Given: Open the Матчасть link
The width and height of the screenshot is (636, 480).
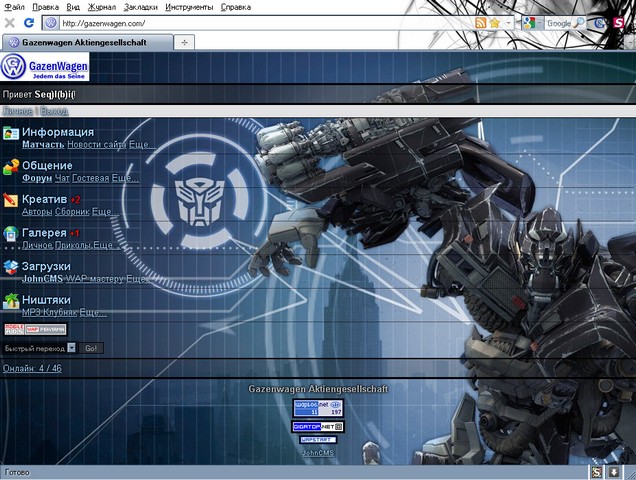Looking at the screenshot, I should pyautogui.click(x=43, y=144).
